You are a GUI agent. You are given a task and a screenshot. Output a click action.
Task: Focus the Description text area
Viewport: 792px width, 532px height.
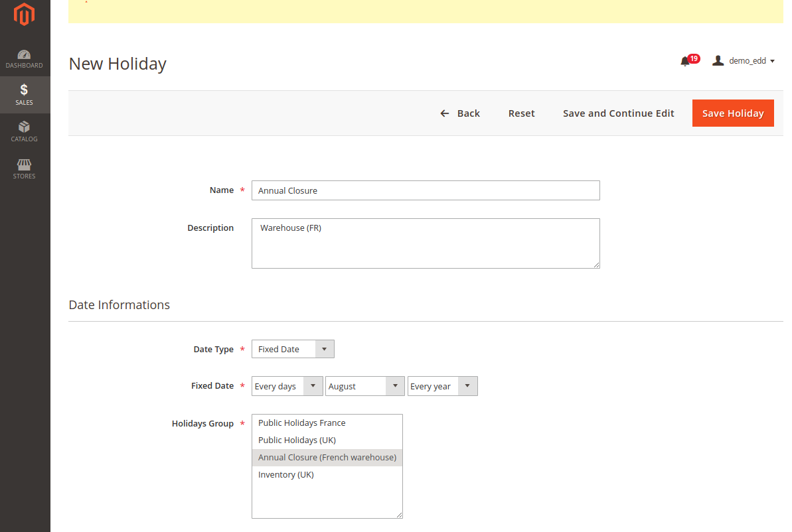[426, 243]
